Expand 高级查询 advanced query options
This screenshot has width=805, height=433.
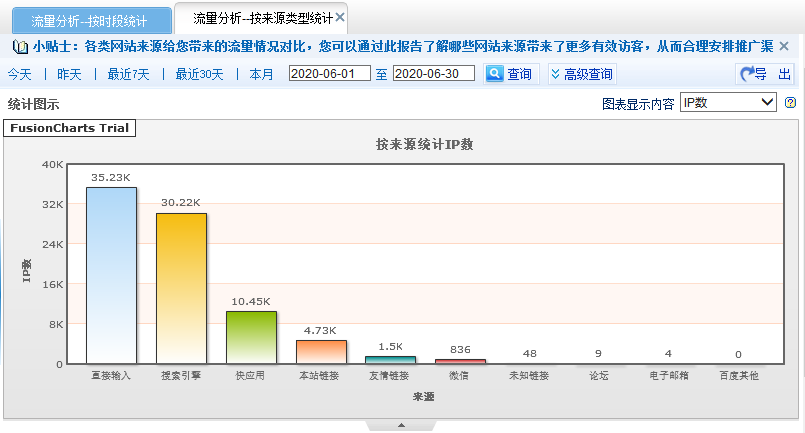pyautogui.click(x=582, y=74)
